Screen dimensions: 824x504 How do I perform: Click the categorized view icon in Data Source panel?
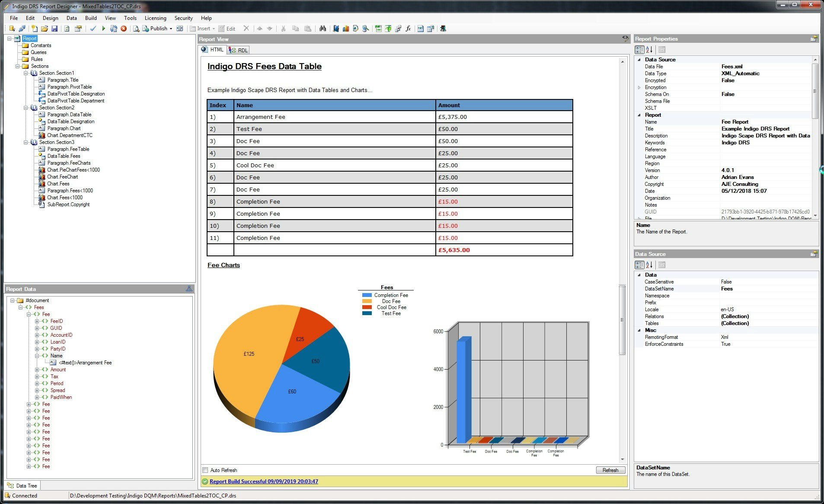click(x=639, y=265)
